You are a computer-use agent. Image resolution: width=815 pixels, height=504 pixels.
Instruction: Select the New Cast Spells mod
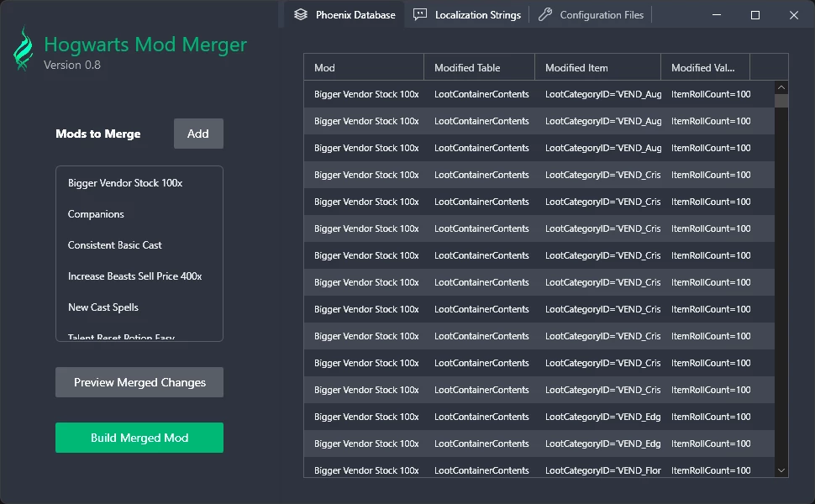[103, 307]
